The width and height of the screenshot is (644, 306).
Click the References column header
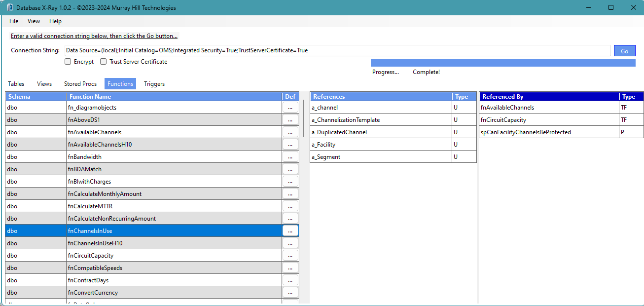(x=381, y=97)
